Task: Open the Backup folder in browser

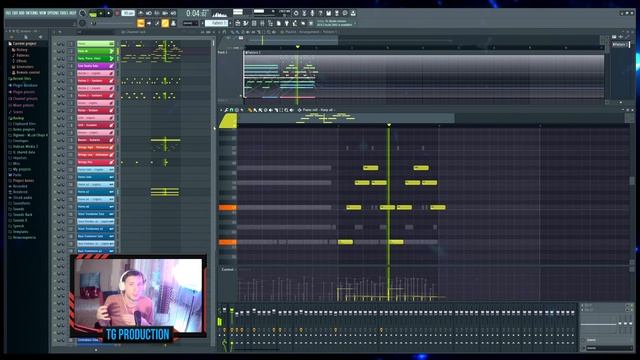Action: coord(17,118)
